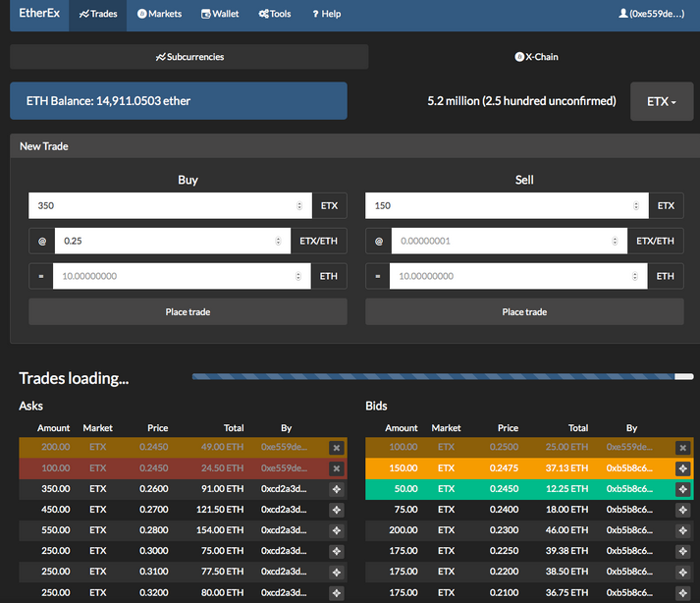Adjust the Buy price stepper at 0.25

tap(278, 242)
